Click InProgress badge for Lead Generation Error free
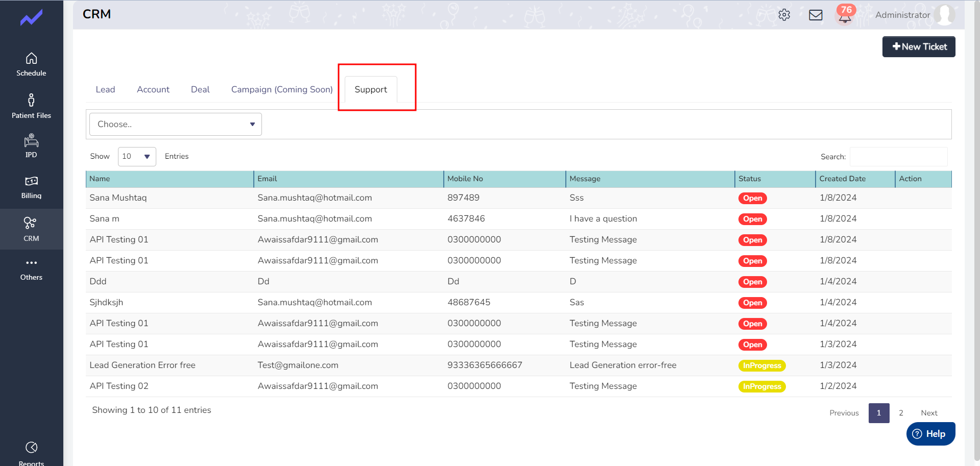Image resolution: width=980 pixels, height=466 pixels. point(762,365)
